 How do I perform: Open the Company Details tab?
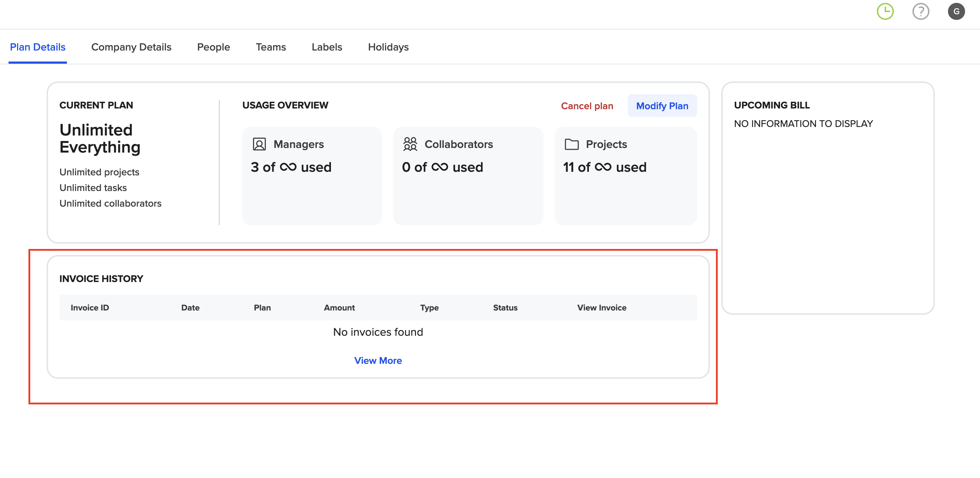[131, 47]
